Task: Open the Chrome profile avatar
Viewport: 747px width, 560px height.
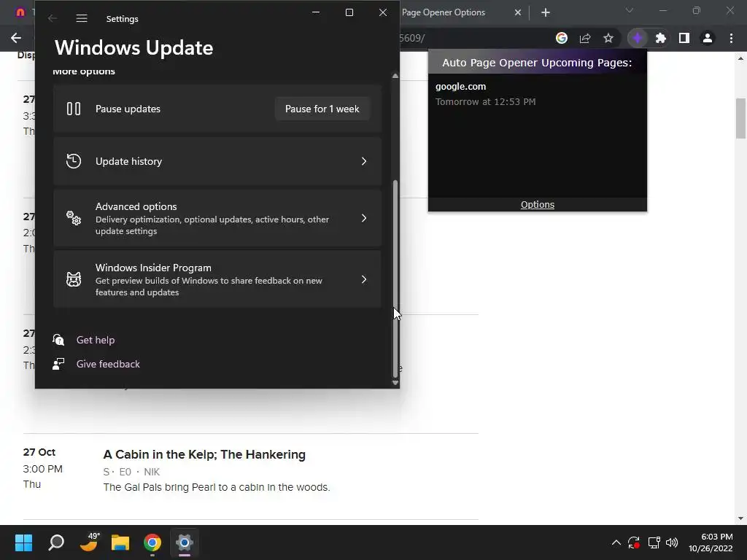Action: [708, 38]
